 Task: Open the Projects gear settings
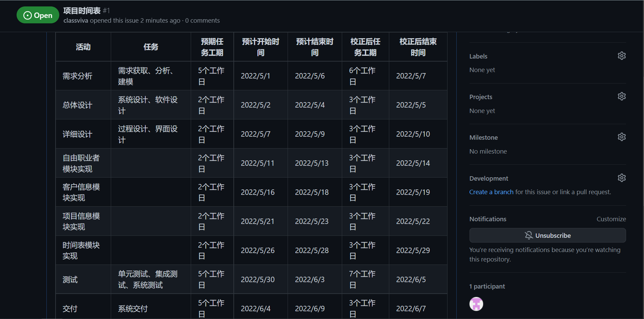tap(621, 96)
